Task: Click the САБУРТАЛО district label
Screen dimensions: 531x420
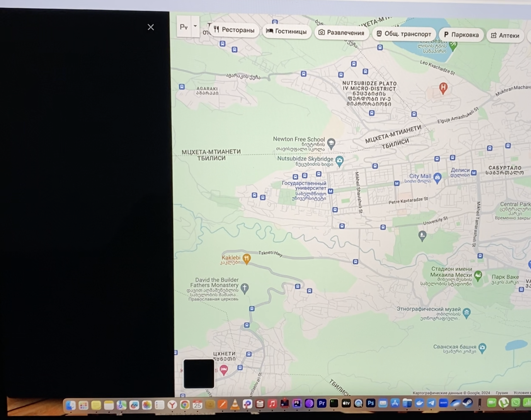Action: (505, 170)
